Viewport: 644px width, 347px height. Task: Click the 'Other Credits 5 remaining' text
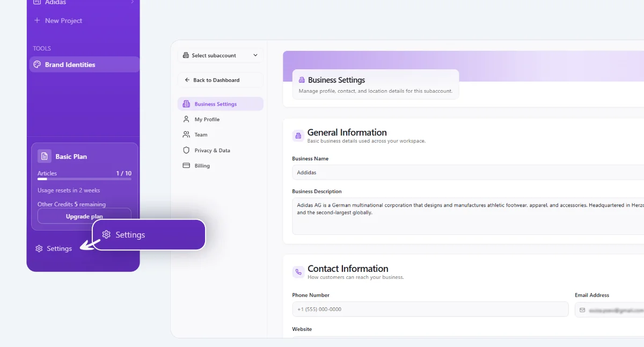pyautogui.click(x=71, y=204)
